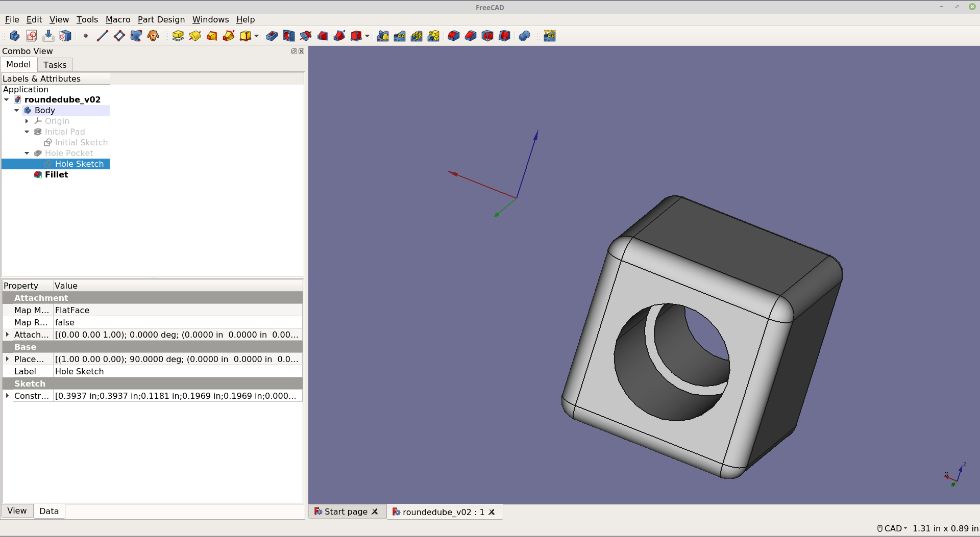Click the Create body icon

[15, 36]
